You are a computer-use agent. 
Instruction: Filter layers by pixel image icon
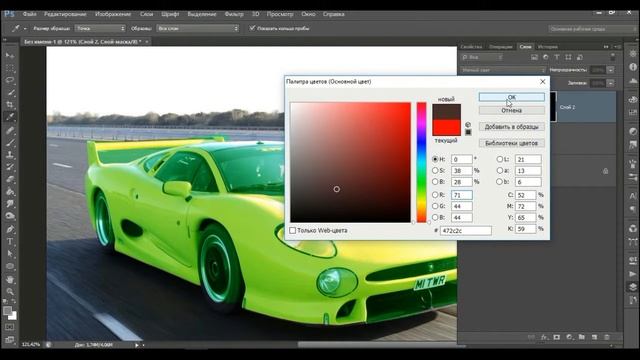click(x=534, y=58)
